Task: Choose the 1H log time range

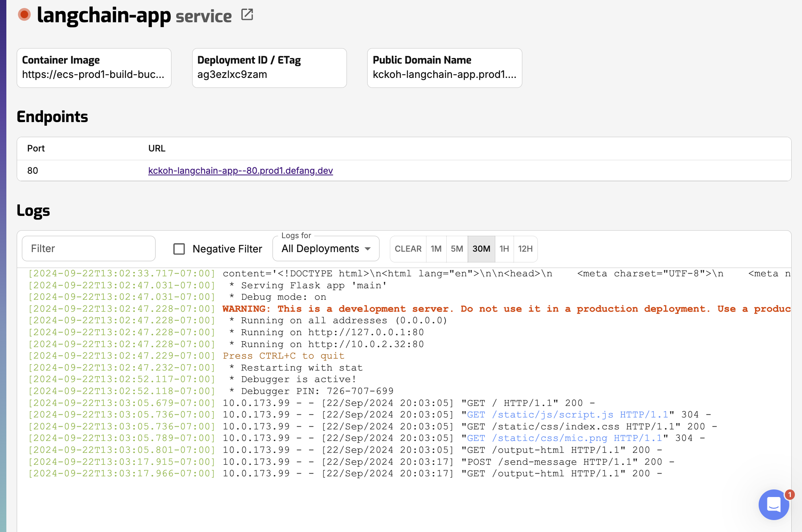Action: [504, 249]
